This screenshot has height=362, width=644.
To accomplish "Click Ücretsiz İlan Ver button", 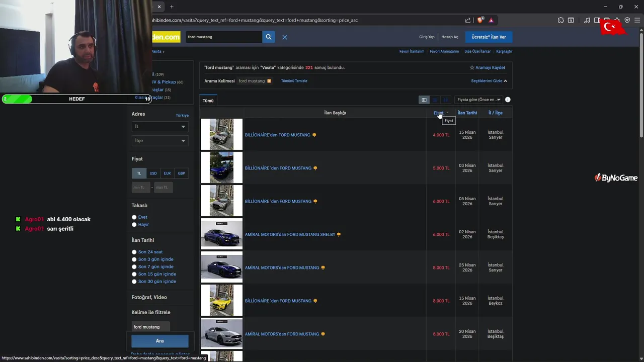I will [489, 37].
